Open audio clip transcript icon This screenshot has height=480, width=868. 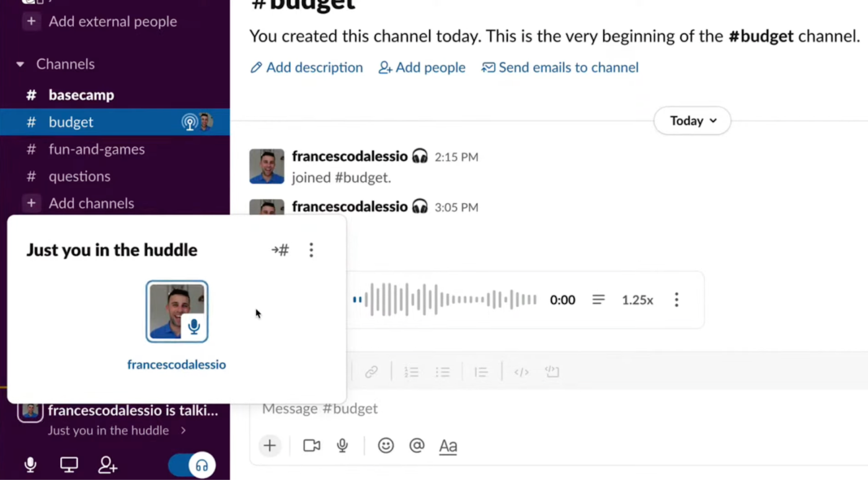click(598, 300)
